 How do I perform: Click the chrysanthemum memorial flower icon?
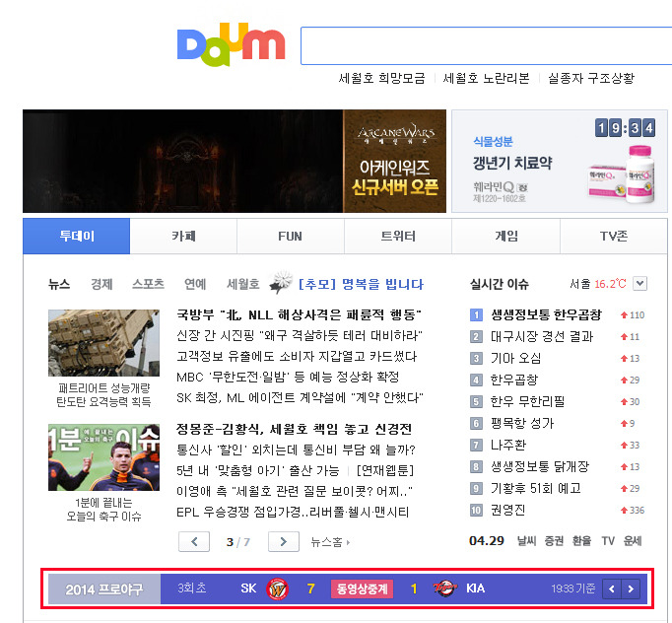point(281,282)
